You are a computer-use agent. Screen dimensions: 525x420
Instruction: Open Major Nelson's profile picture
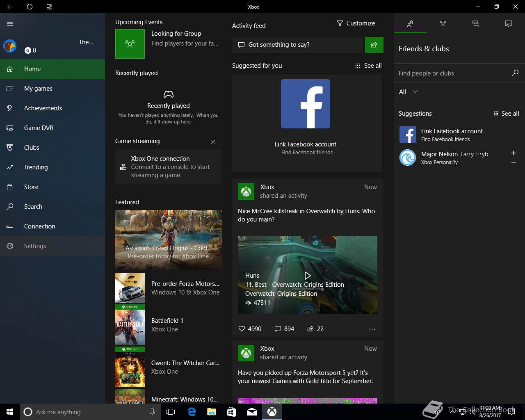click(x=408, y=157)
